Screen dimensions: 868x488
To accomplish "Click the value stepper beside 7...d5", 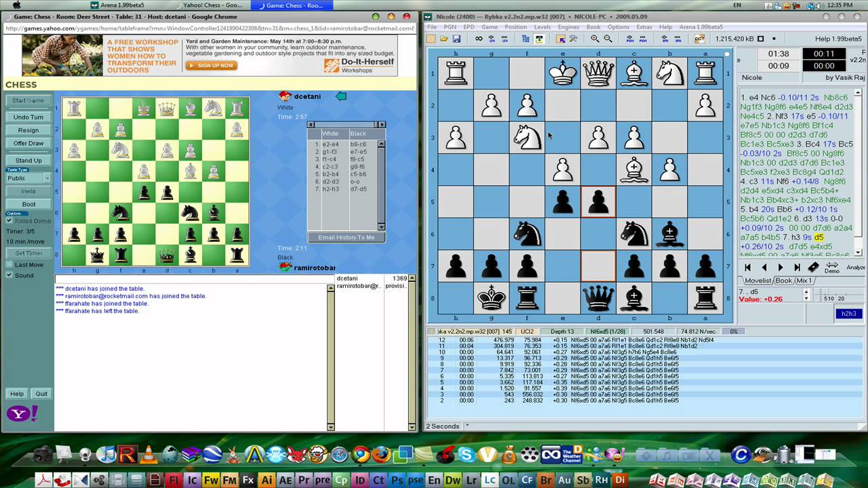I will click(806, 296).
